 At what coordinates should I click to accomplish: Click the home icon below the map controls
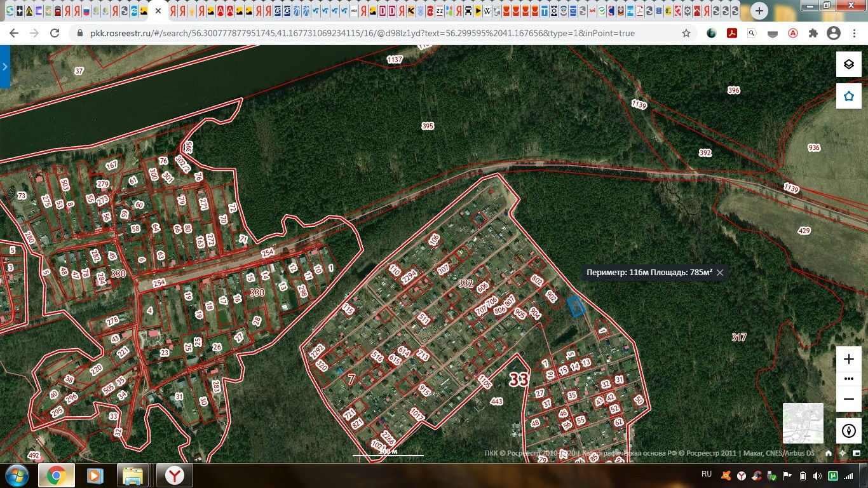pyautogui.click(x=828, y=453)
